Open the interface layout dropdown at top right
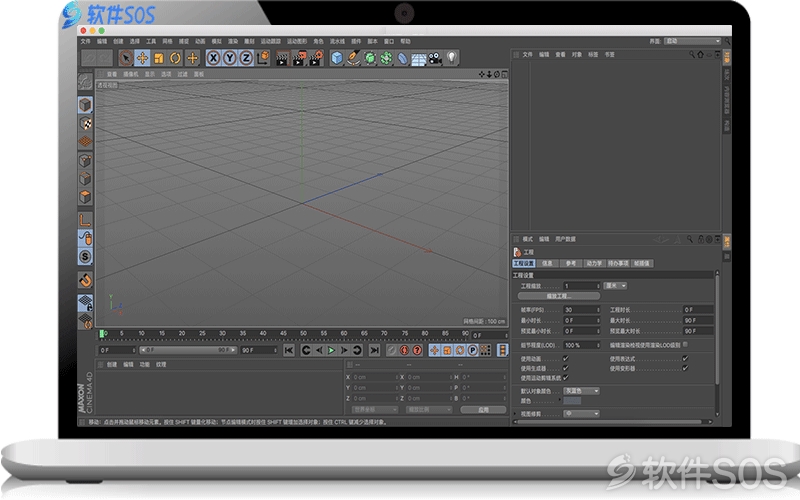Screen dimensions: 800x500 click(x=692, y=41)
